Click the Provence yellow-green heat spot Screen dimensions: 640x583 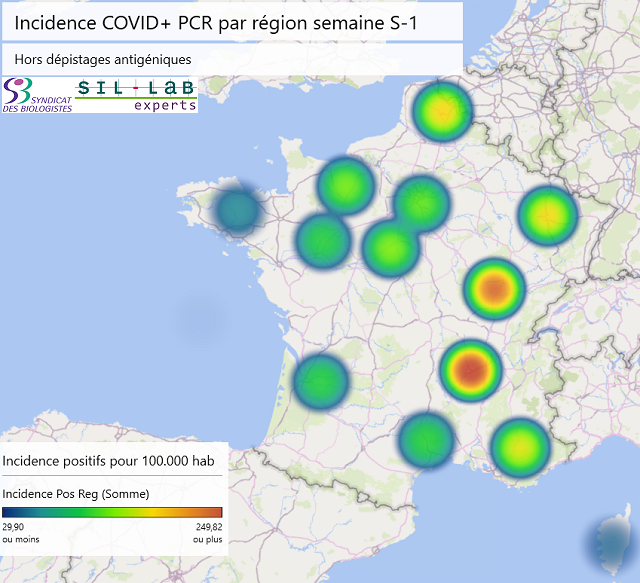pos(520,447)
